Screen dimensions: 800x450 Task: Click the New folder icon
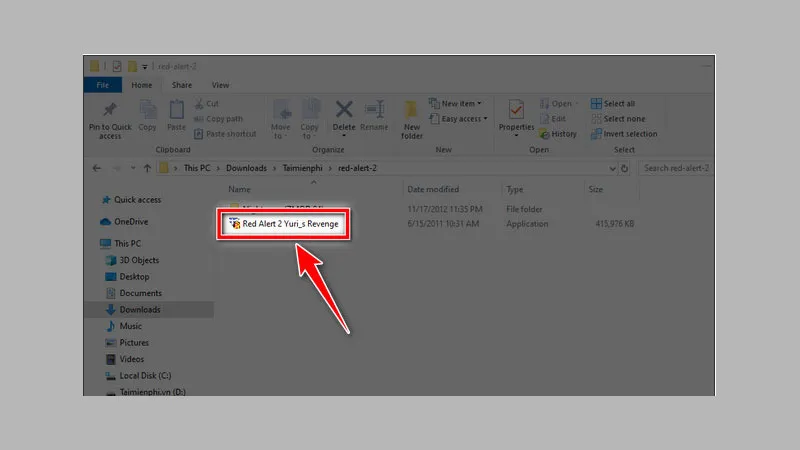point(412,110)
